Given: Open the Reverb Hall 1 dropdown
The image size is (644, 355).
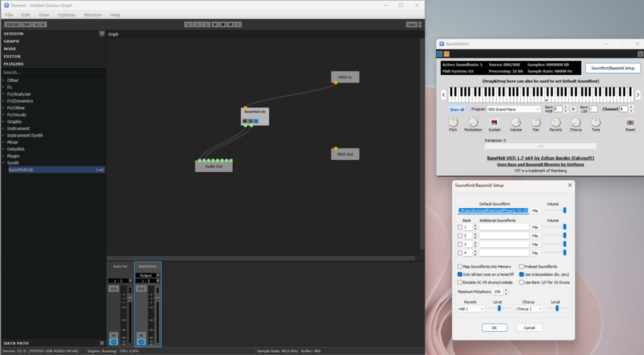Looking at the screenshot, I should click(471, 309).
